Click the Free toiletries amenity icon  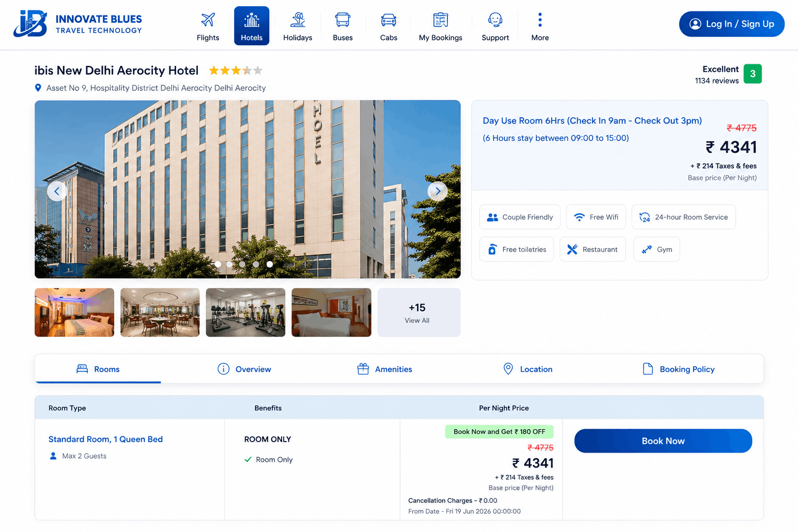(492, 249)
